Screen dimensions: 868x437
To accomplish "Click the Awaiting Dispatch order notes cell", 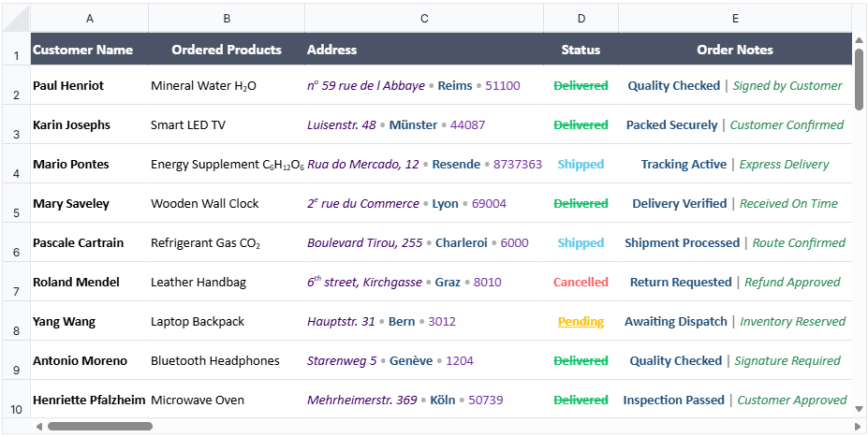I will coord(735,321).
